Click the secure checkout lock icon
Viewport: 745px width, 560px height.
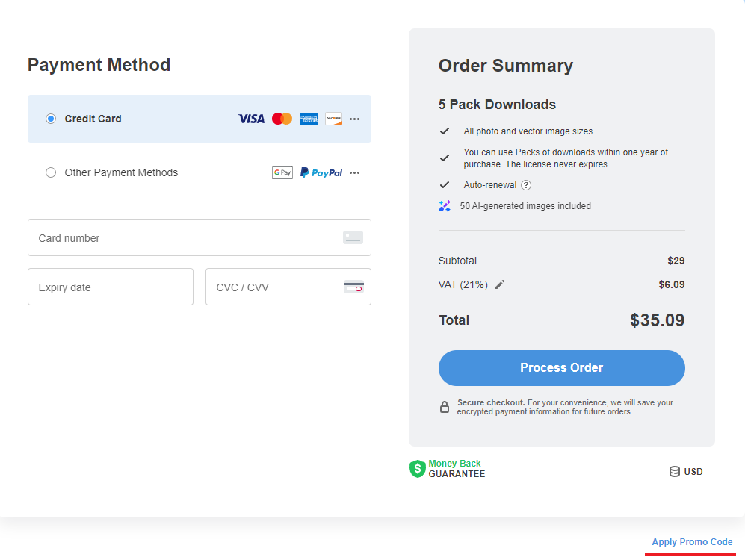tap(445, 407)
